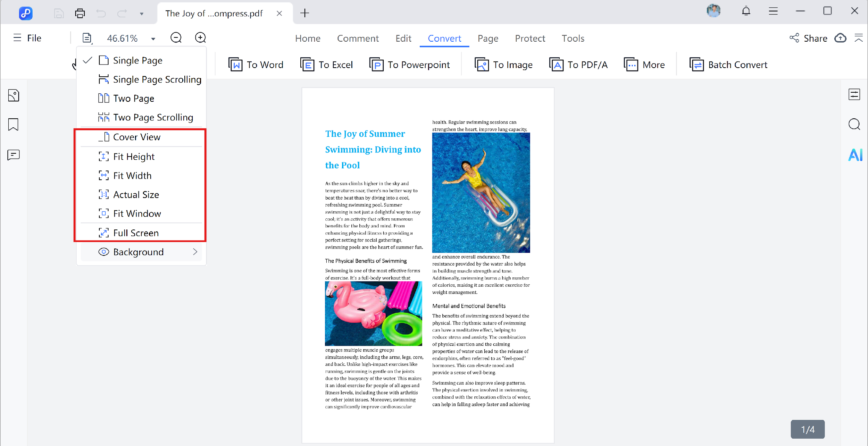Expand the zoom percentage dropdown arrow
This screenshot has height=446, width=868.
pos(153,39)
